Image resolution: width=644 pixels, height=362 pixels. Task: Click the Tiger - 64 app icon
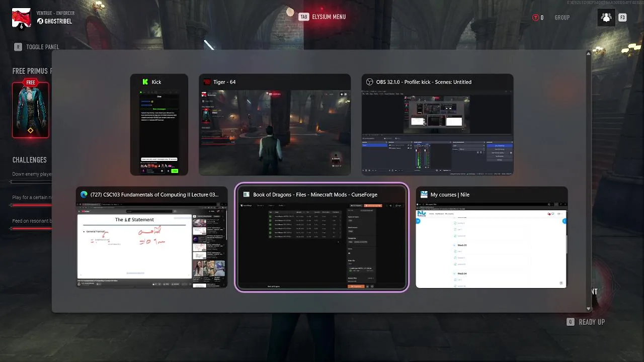pos(206,82)
